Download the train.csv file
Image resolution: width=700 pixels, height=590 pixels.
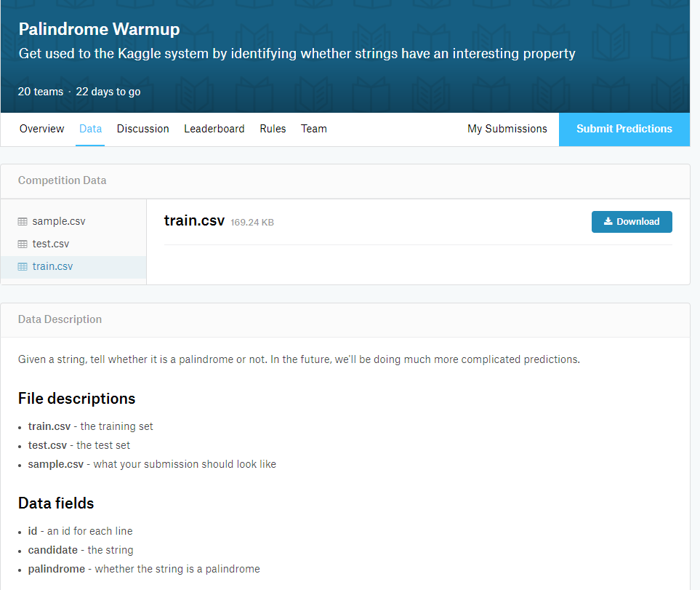point(632,222)
